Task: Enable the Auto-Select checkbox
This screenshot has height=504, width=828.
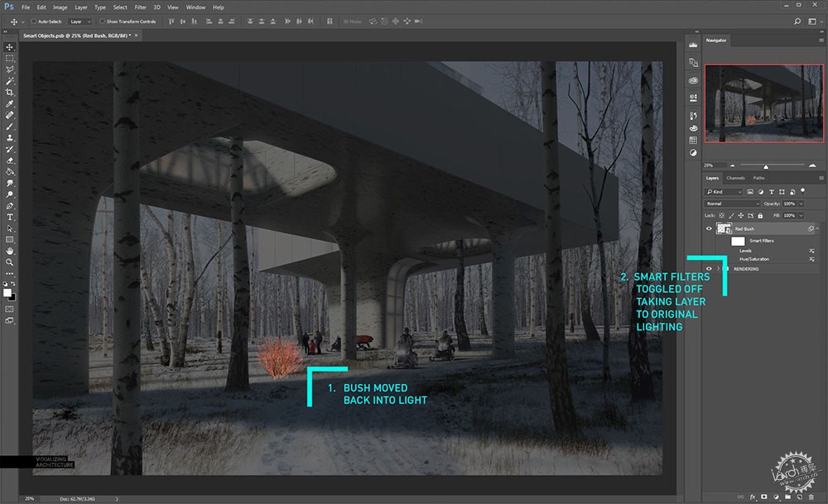Action: 34,22
